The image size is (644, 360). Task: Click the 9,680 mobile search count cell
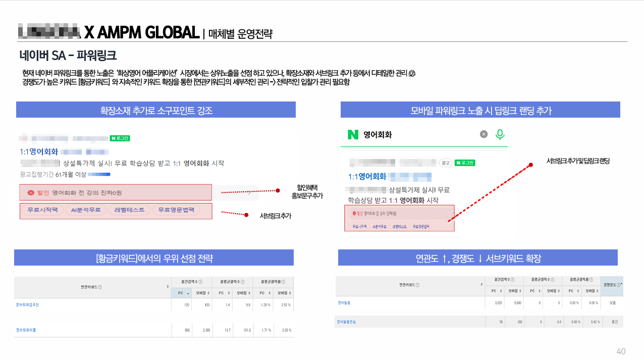(x=514, y=302)
